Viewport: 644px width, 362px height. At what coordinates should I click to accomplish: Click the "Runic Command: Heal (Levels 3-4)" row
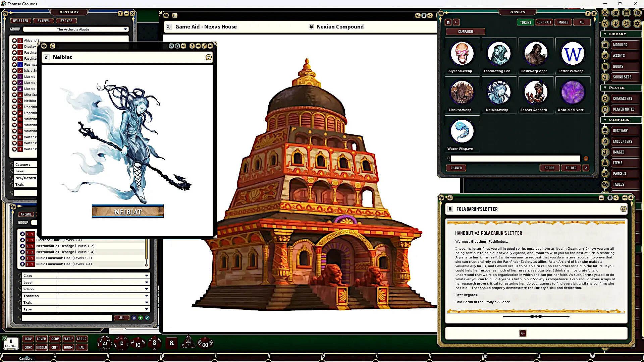tap(82, 264)
